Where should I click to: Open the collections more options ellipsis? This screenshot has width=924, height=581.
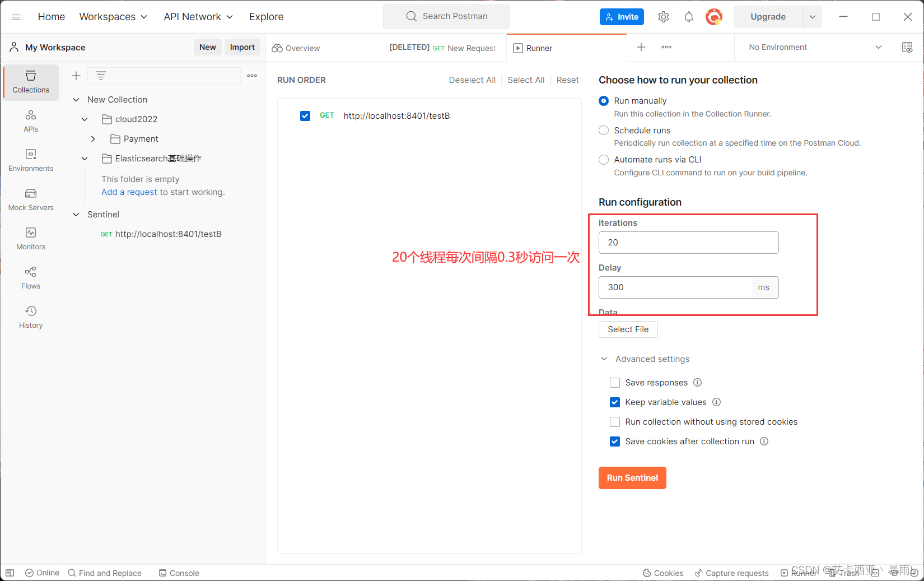coord(252,76)
